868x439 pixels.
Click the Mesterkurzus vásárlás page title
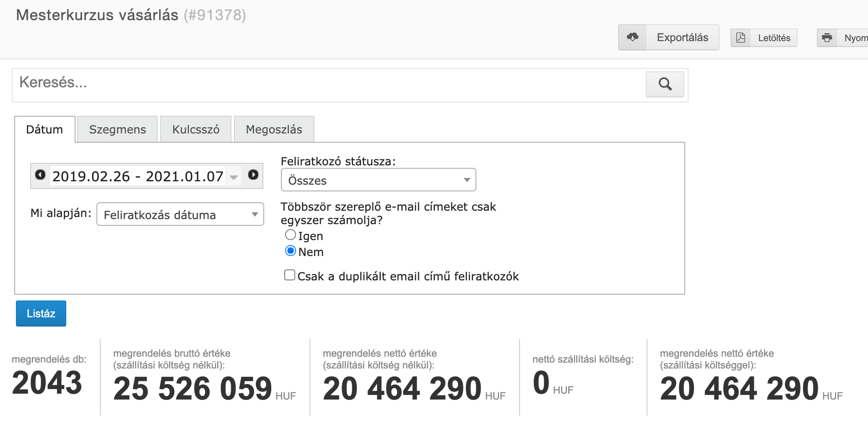point(97,15)
